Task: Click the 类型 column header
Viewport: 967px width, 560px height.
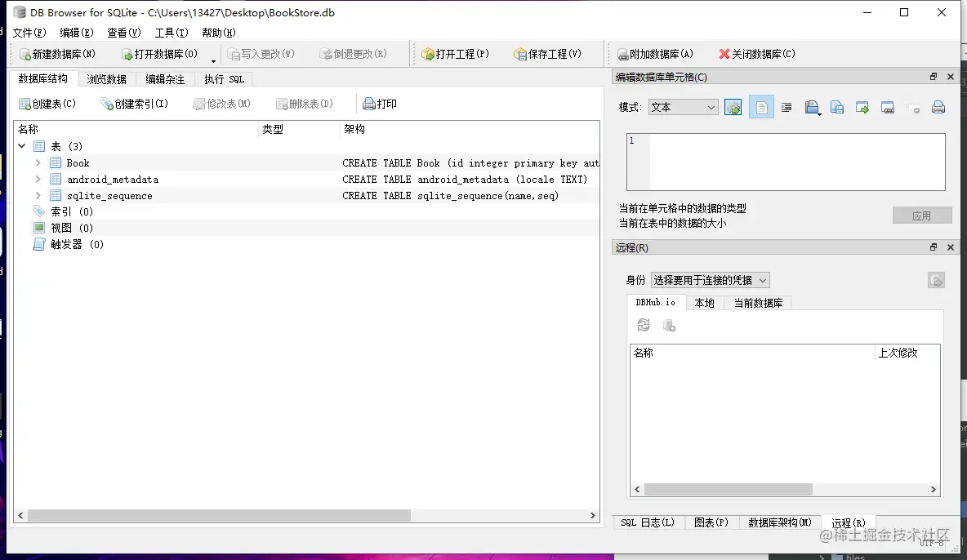Action: (299, 129)
